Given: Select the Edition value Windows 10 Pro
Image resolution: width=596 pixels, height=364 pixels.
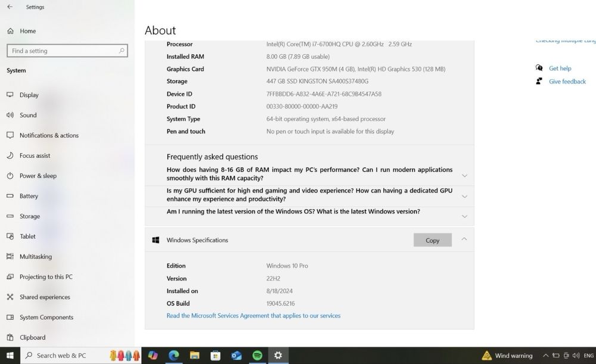Looking at the screenshot, I should coord(287,266).
